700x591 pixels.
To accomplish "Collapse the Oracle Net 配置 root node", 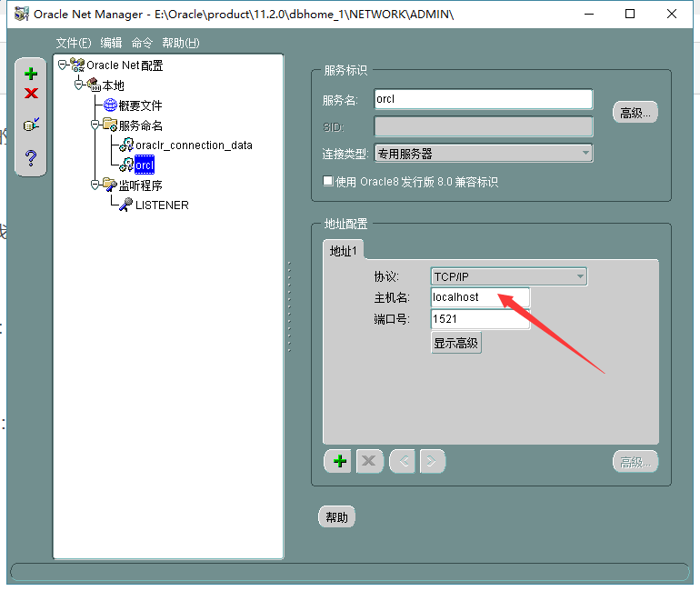I will [x=63, y=65].
